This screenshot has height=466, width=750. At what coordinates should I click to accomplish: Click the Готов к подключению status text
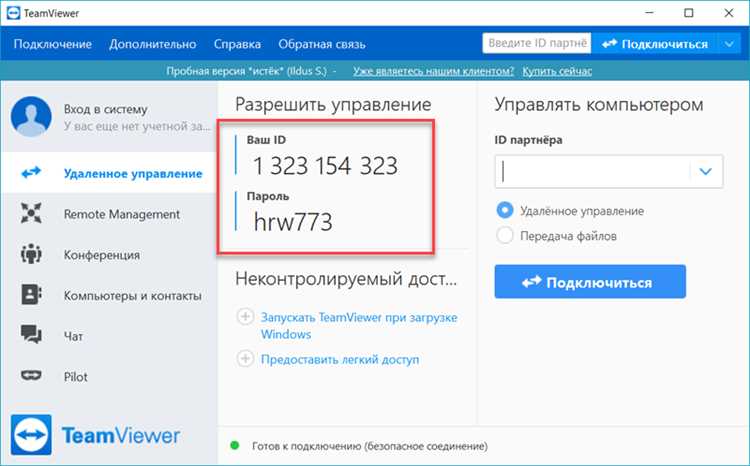370,446
